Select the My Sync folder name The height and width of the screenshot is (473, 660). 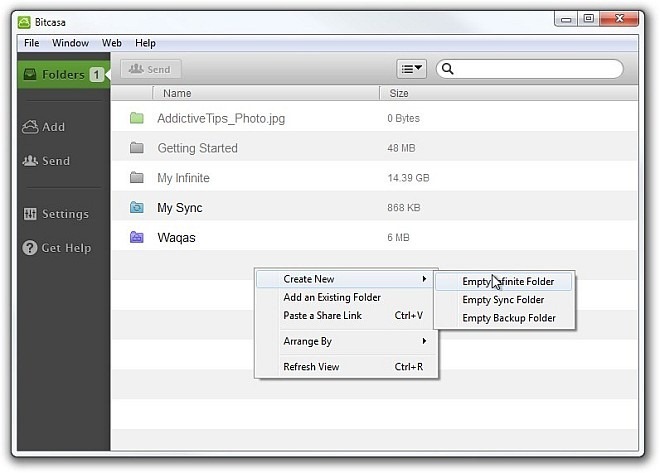(x=180, y=208)
